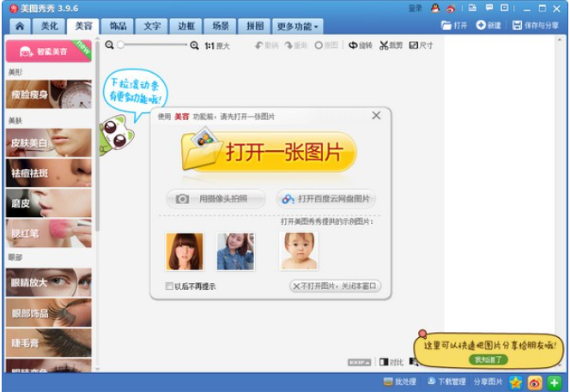Screen dimensions: 570x392
Task: Create new image with 新建
Action: [x=488, y=25]
